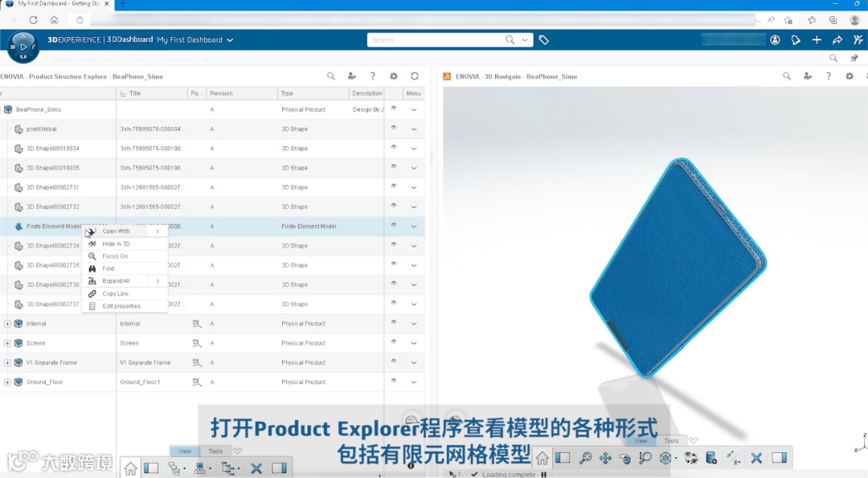The image size is (868, 478).
Task: Toggle visibility eye for Ground_Floor row
Action: coord(394,381)
